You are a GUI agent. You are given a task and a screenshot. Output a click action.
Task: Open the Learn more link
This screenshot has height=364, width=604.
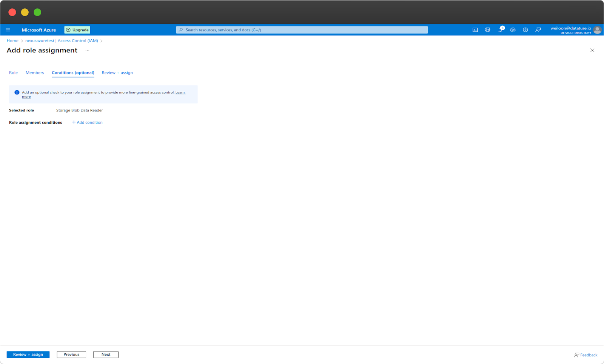180,92
